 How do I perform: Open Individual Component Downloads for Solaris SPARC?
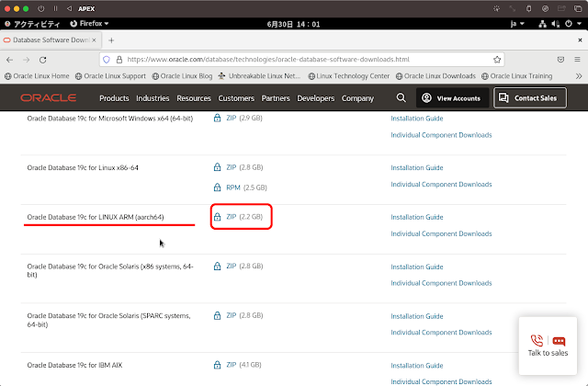point(441,333)
